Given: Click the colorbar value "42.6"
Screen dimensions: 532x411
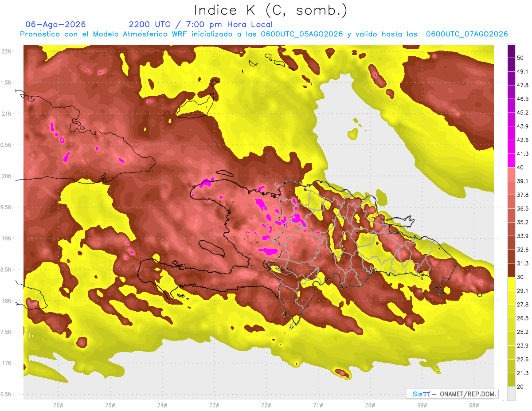Looking at the screenshot, I should 523,140.
